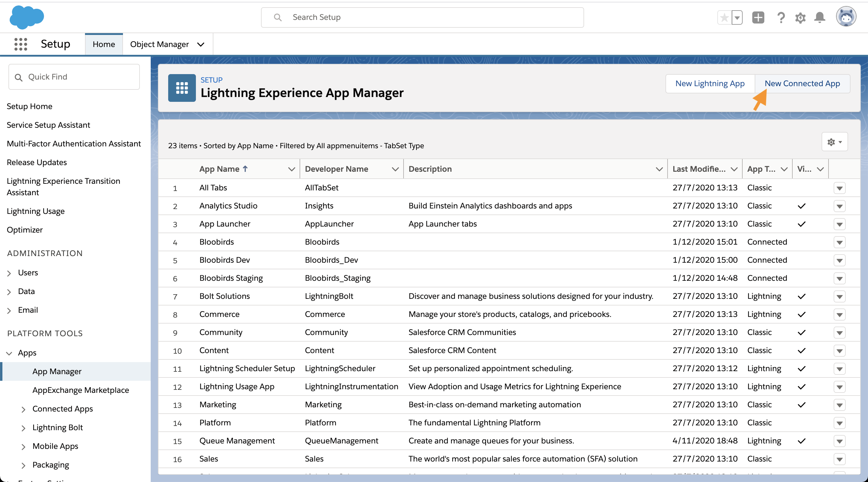Open row actions for Bloobirds Dev
Image resolution: width=868 pixels, height=482 pixels.
(839, 260)
